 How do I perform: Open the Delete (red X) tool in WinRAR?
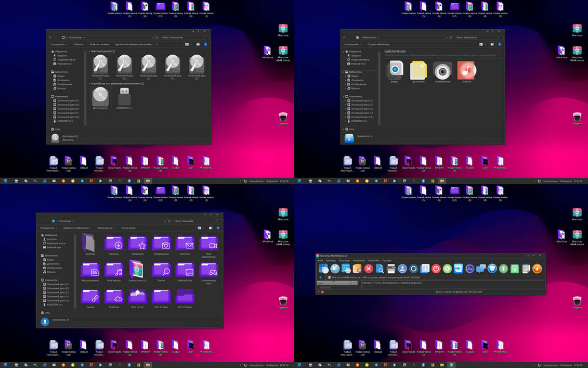pyautogui.click(x=368, y=268)
